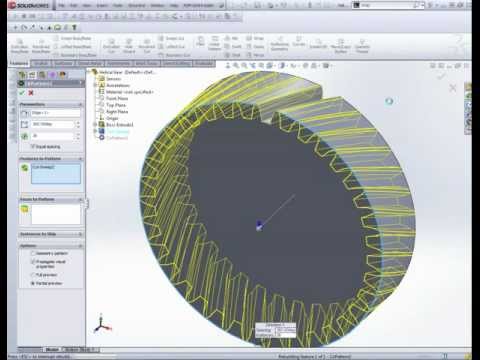Collapse the Features to Pattern section
Image resolution: width=480 pixels, height=360 pixels.
click(80, 159)
